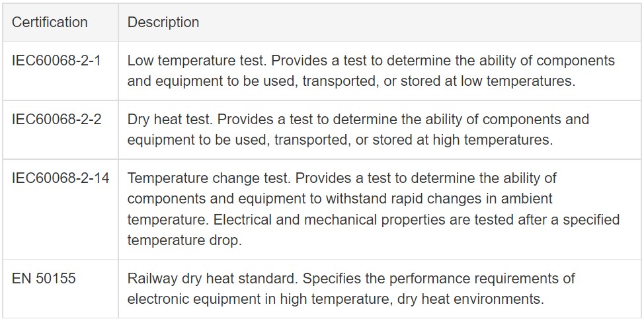Select the IEC60068-2-2 certification cell
644x321 pixels.
[61, 129]
